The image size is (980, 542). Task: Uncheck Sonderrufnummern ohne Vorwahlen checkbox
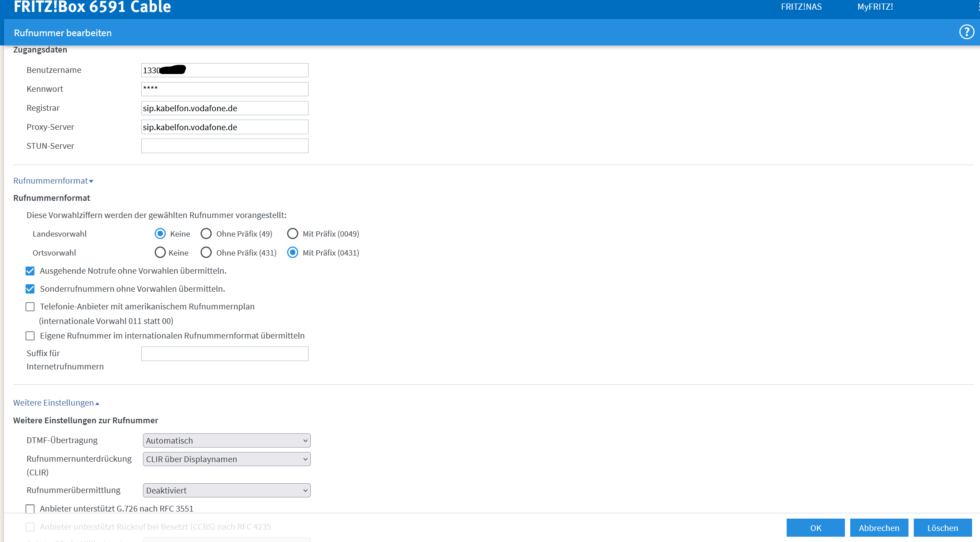click(30, 289)
